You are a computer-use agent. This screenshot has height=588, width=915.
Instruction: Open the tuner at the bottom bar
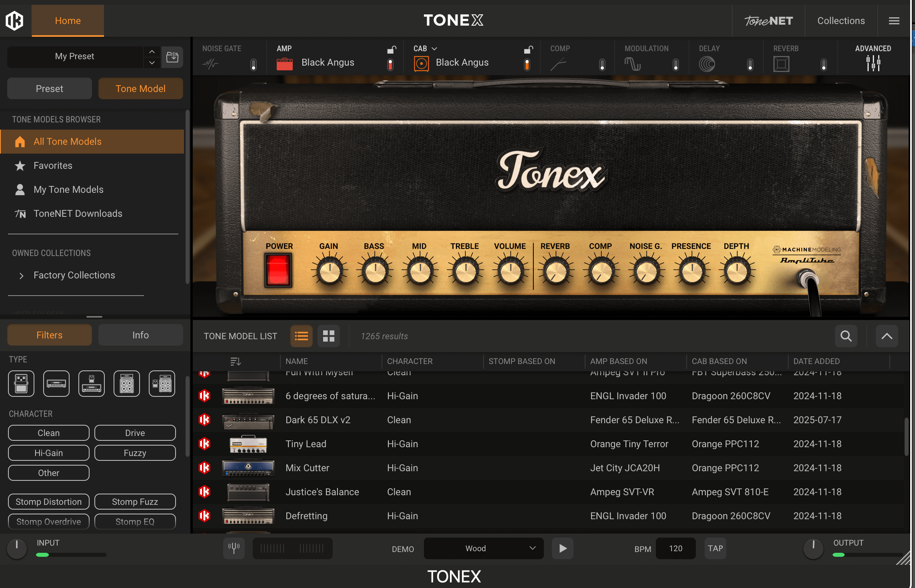[x=234, y=548]
